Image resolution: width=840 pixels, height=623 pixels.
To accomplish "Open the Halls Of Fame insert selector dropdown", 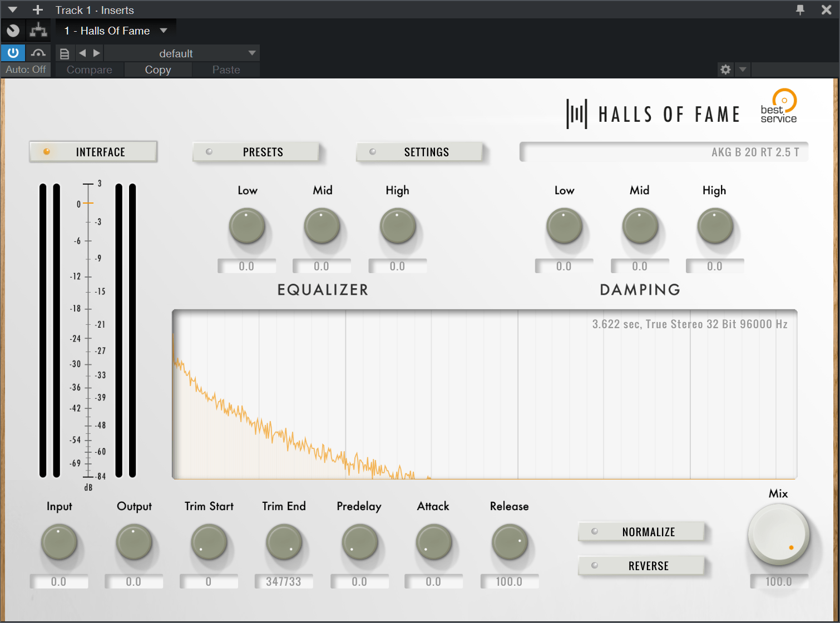I will [116, 31].
